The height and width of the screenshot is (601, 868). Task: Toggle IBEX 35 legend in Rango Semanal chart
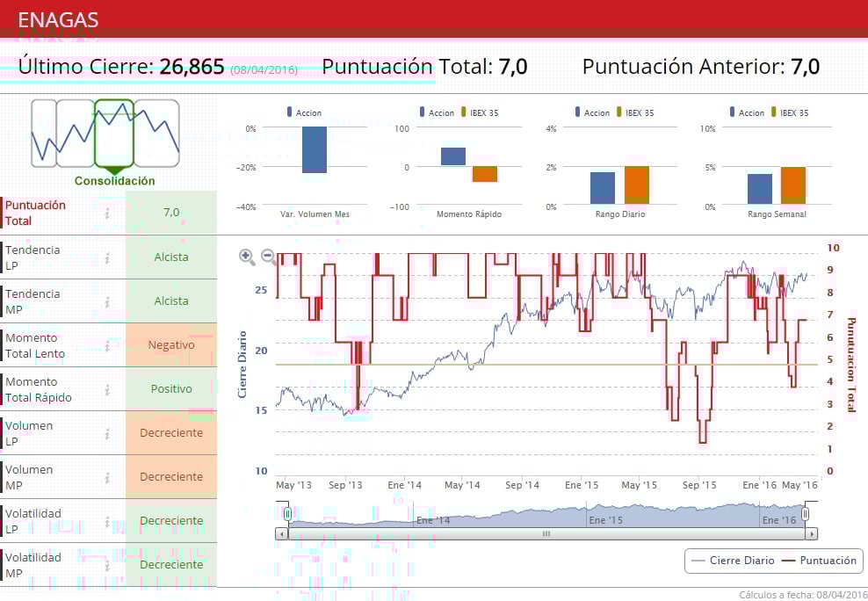tap(790, 112)
